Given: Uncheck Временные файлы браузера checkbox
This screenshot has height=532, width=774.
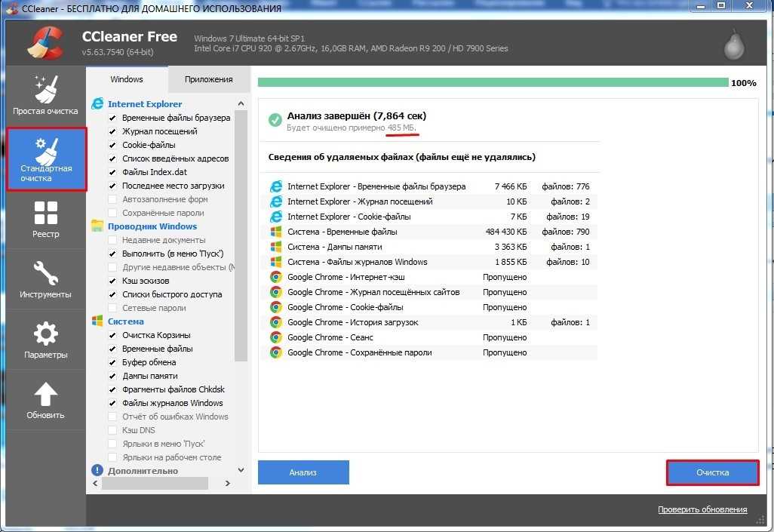Looking at the screenshot, I should pos(112,118).
